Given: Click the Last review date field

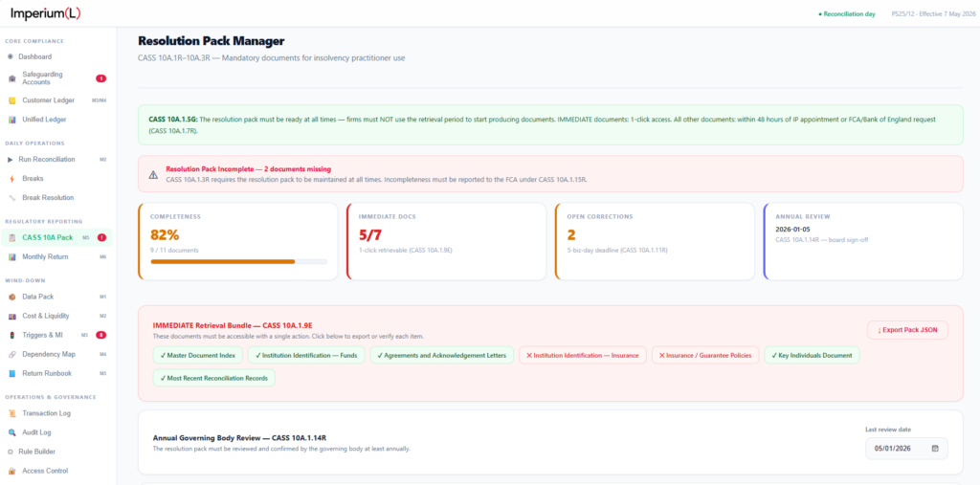Looking at the screenshot, I should [x=906, y=448].
